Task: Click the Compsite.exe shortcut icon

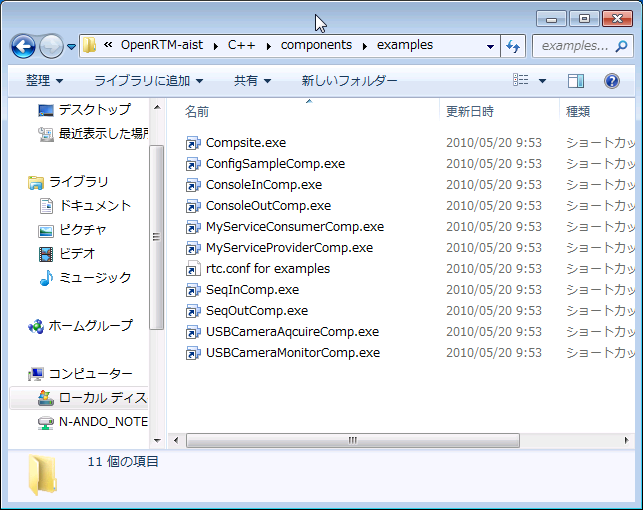Action: 193,143
